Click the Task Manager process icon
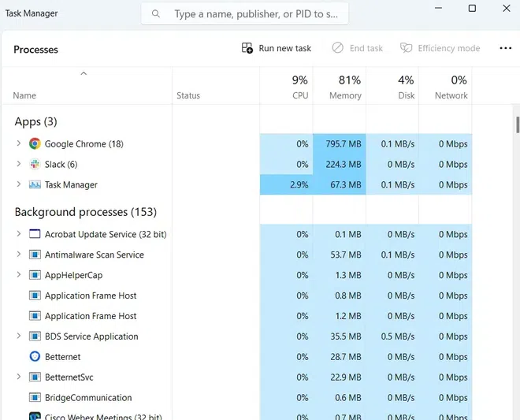Image resolution: width=520 pixels, height=420 pixels. [x=35, y=185]
